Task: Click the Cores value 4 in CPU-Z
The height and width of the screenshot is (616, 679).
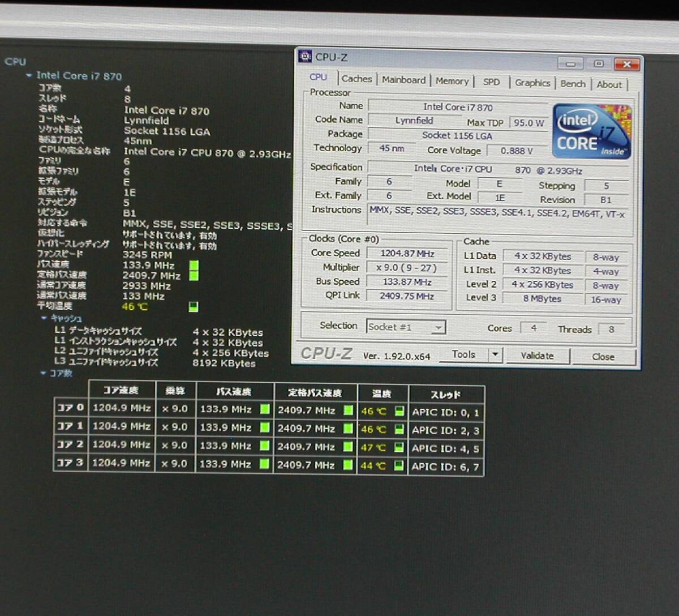Action: (x=533, y=328)
